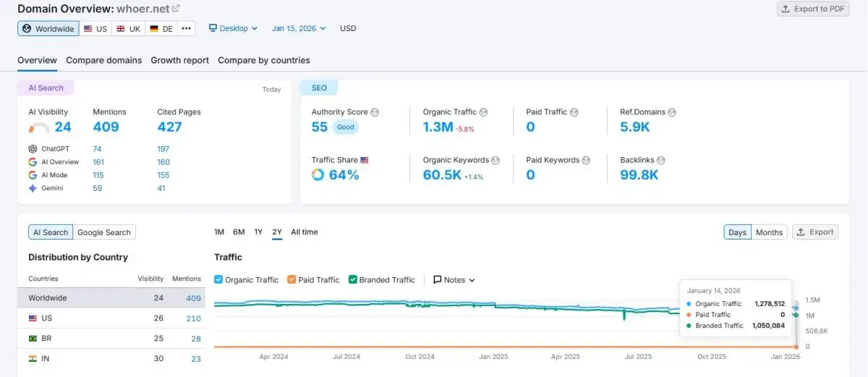
Task: Click the Traffic Share donut icon
Action: [x=318, y=174]
